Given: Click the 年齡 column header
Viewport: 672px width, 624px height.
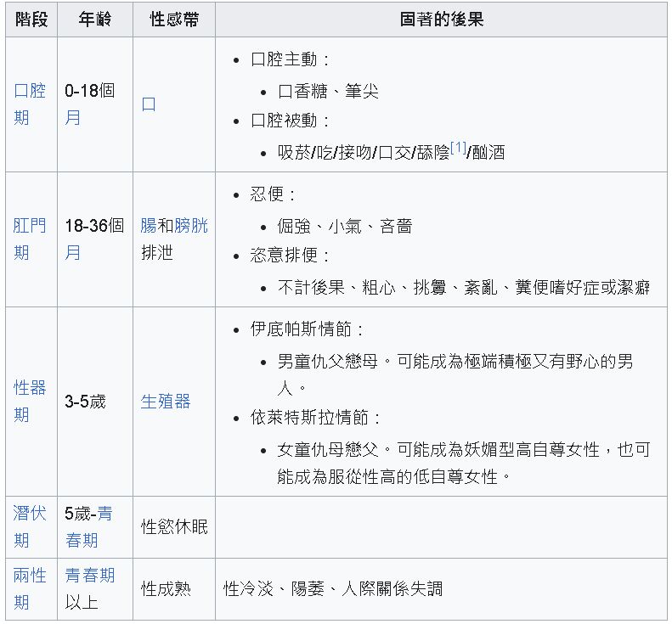Looking at the screenshot, I should point(95,20).
